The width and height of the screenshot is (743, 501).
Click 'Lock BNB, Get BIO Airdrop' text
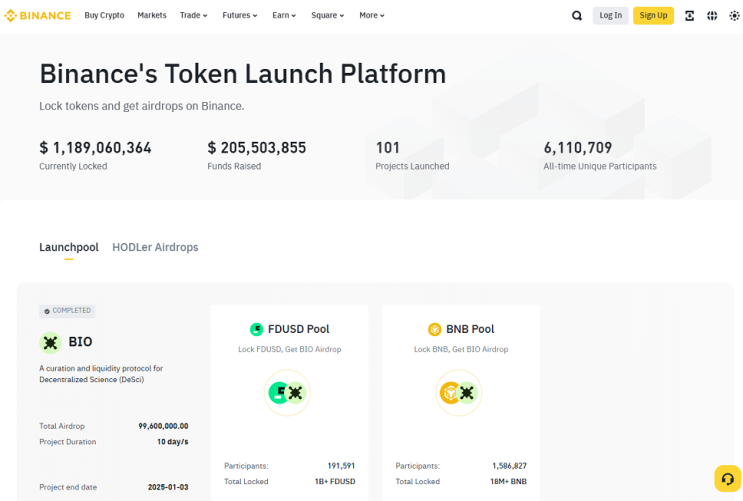pyautogui.click(x=461, y=349)
